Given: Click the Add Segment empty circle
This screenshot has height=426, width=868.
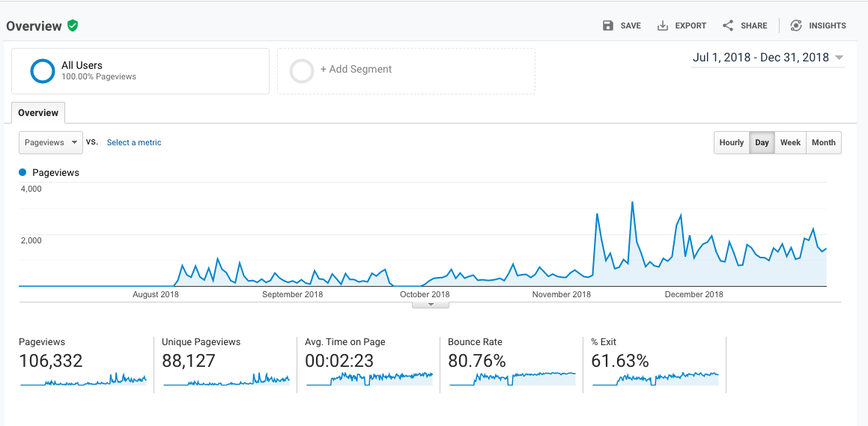Looking at the screenshot, I should point(302,71).
